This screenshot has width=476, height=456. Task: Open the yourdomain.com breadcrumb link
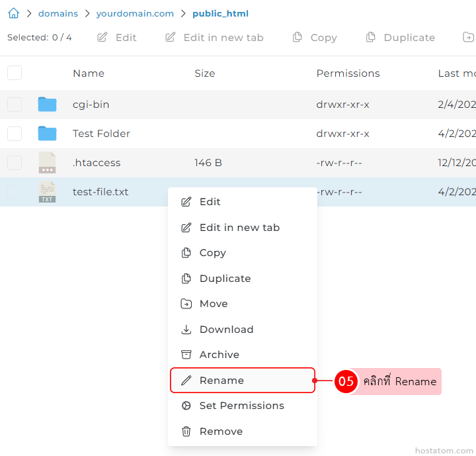(135, 13)
